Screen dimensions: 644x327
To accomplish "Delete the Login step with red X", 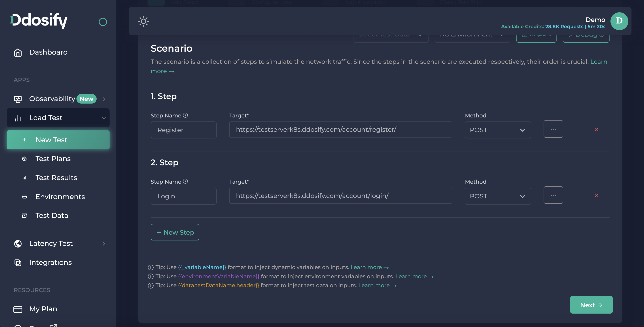I will tap(597, 195).
